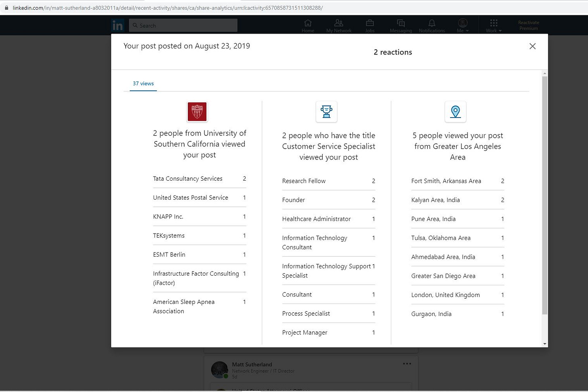Click the University of Southern California logo
This screenshot has width=588, height=392.
point(197,112)
